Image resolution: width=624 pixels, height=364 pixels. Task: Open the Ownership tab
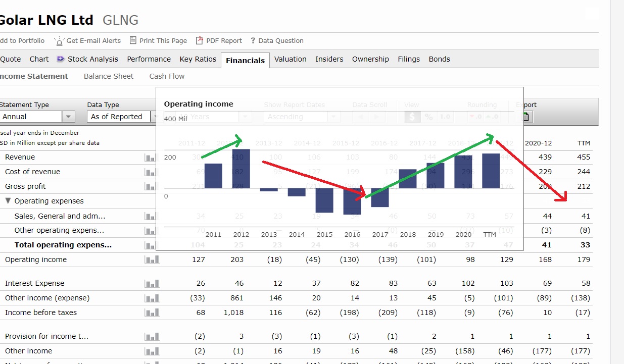370,59
